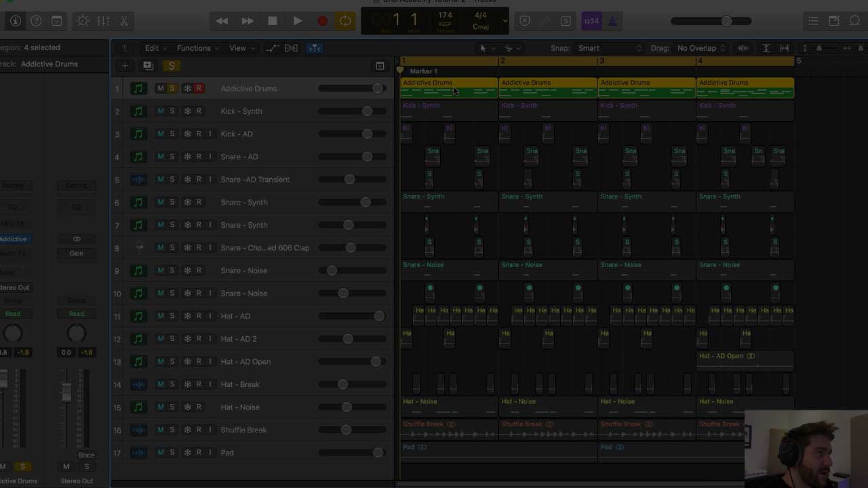Click the Pad track icon

pyautogui.click(x=138, y=453)
